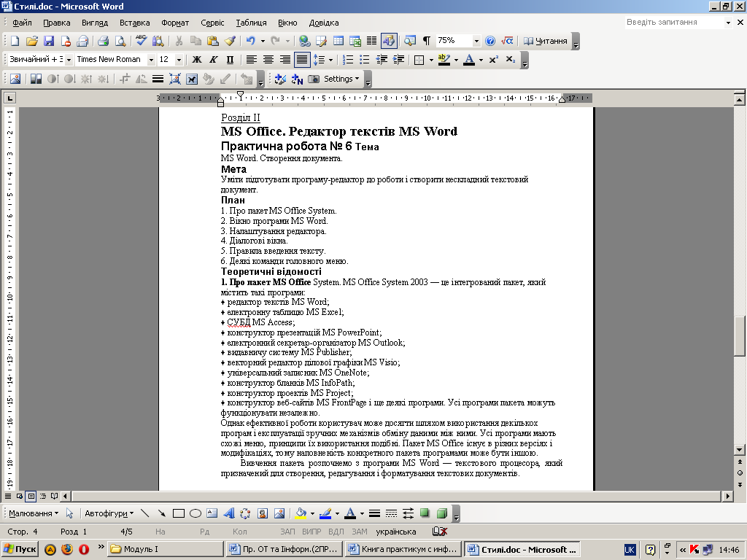The width and height of the screenshot is (747, 560).
Task: Print the document with the printer icon
Action: pyautogui.click(x=103, y=41)
